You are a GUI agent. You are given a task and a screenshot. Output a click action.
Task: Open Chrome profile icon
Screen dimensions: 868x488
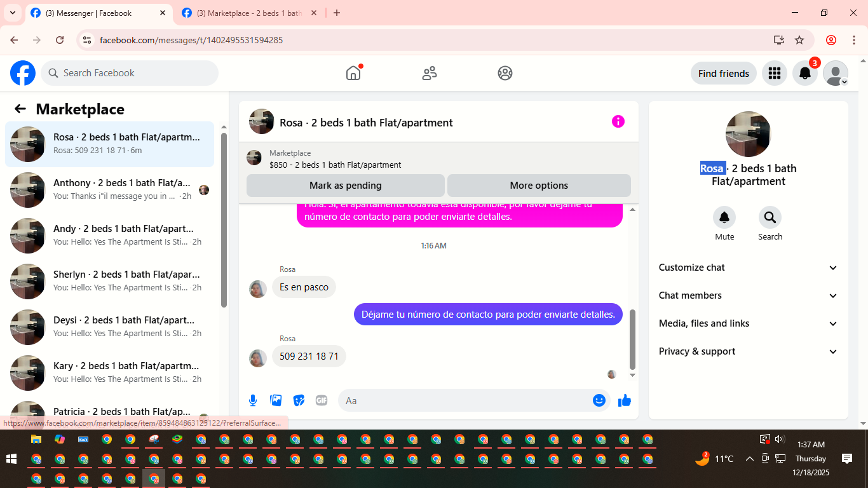(x=831, y=40)
